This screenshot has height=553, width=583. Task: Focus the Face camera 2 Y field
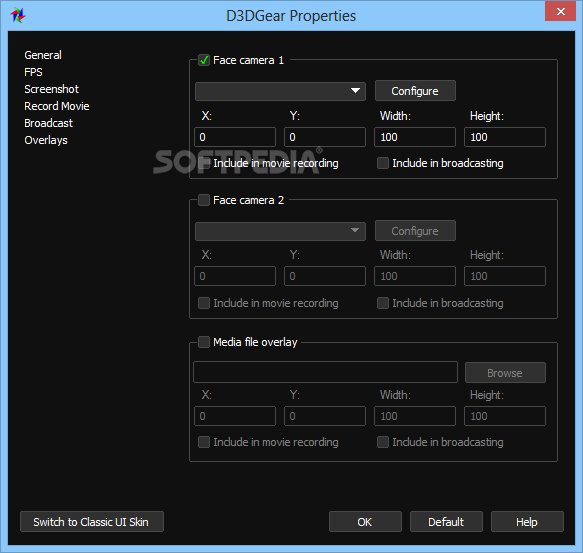tap(325, 276)
